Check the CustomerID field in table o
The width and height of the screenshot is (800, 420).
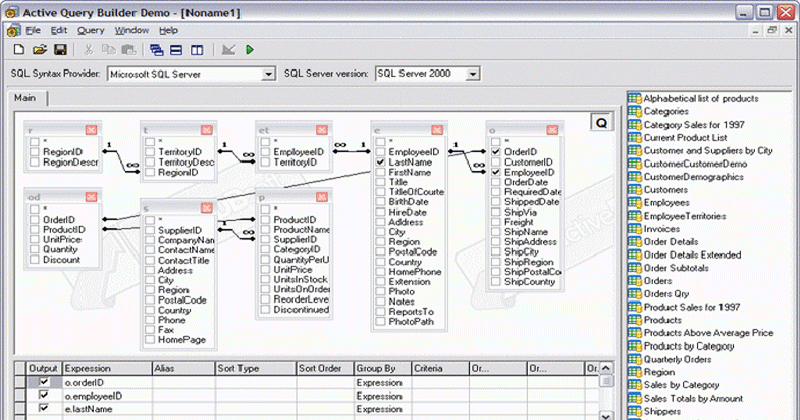(496, 162)
